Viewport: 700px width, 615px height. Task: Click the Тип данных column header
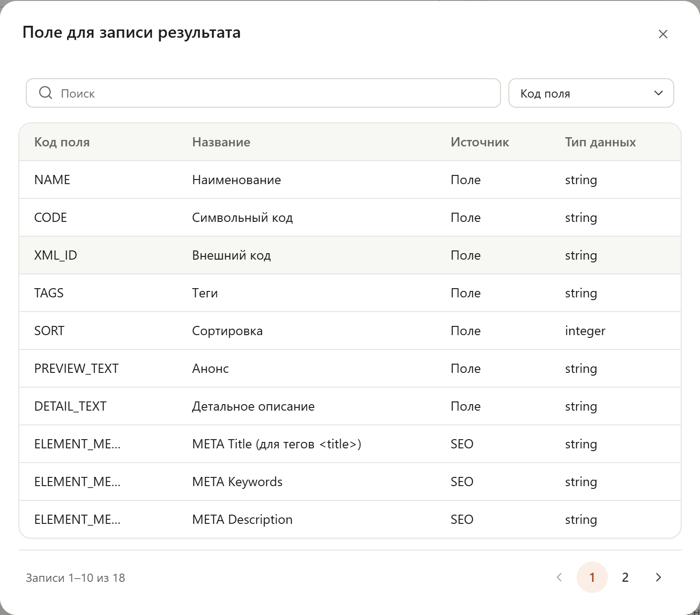click(601, 142)
